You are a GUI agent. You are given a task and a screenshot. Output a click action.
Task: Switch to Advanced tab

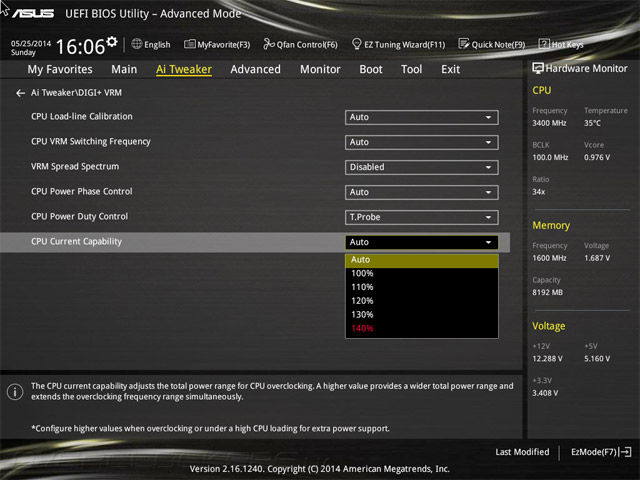point(256,69)
